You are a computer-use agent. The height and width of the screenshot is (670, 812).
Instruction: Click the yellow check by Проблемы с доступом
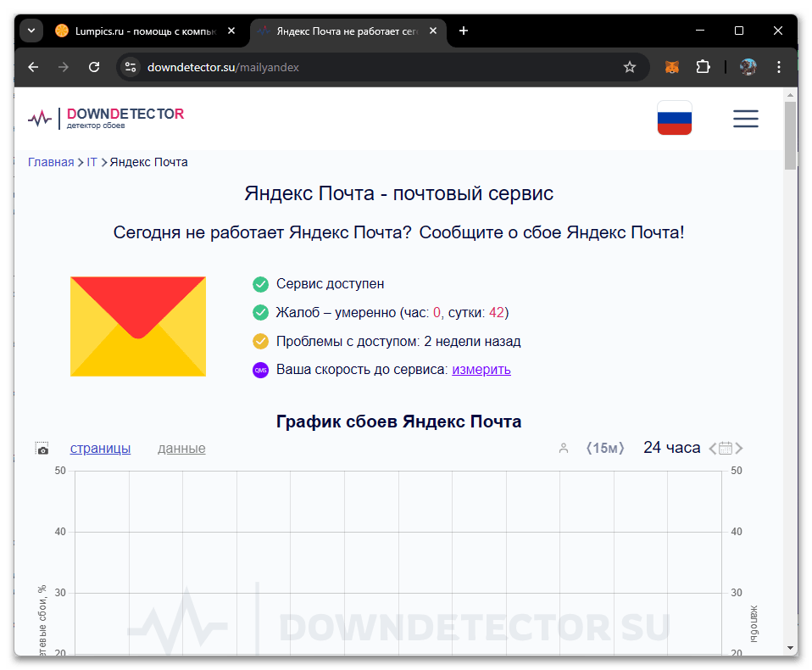260,342
